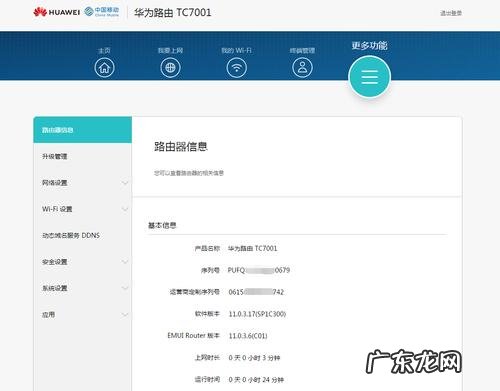Open 网络设置 sidebar item

tap(82, 183)
